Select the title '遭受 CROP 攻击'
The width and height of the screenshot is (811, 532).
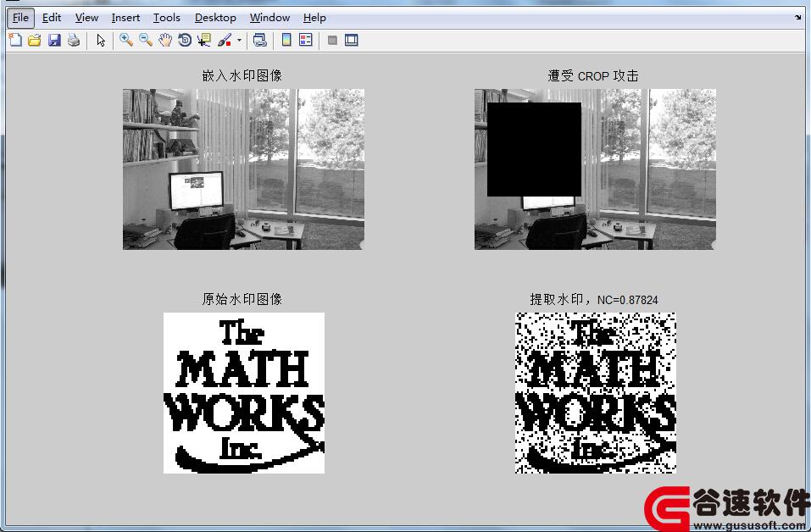(x=593, y=76)
